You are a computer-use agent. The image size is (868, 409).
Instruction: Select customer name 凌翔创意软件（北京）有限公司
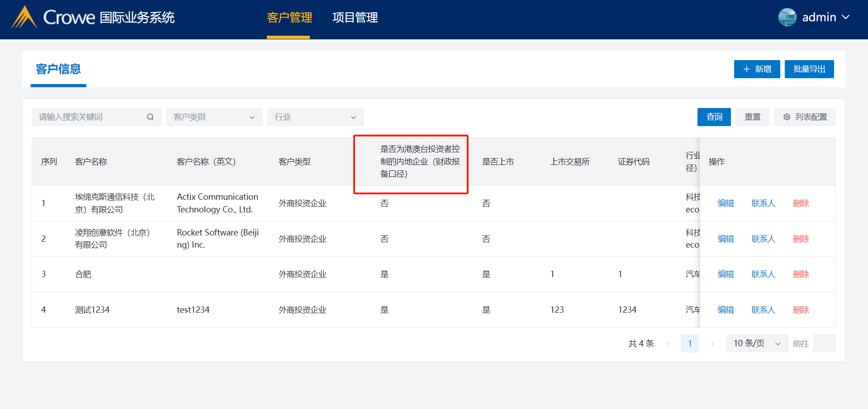point(112,239)
